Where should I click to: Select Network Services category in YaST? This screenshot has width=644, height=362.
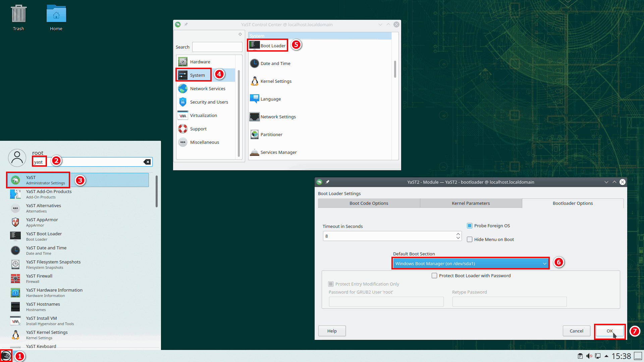pyautogui.click(x=206, y=88)
